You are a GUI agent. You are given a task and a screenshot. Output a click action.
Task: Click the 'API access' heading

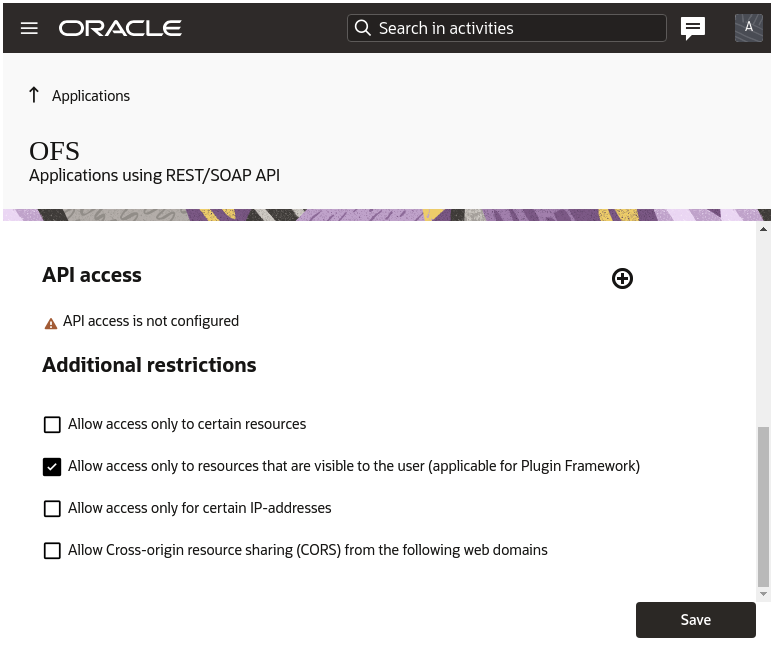92,275
